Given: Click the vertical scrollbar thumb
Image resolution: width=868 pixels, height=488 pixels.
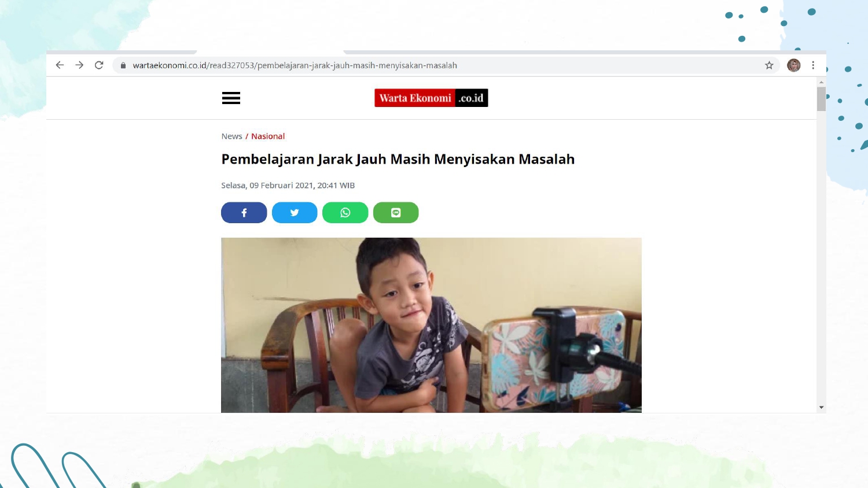Looking at the screenshot, I should click(821, 99).
